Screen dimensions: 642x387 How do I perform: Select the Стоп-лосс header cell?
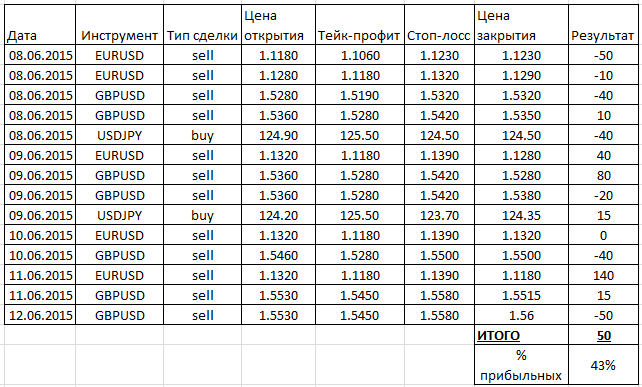tap(439, 25)
